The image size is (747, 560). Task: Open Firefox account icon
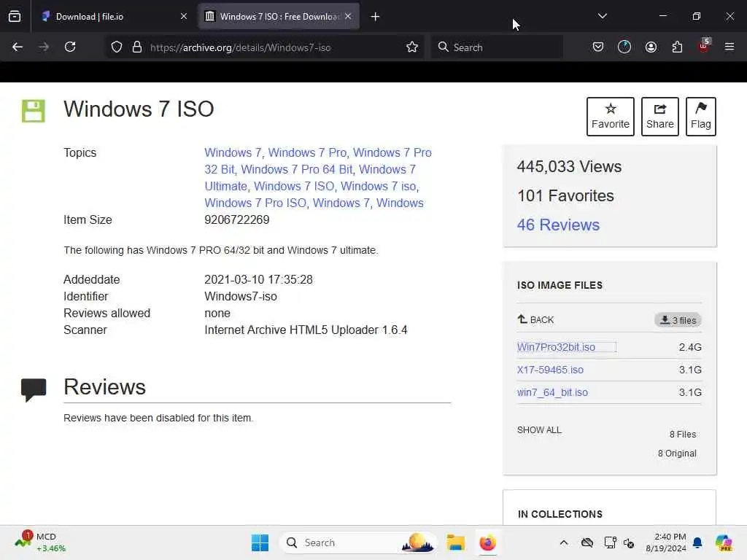coord(651,47)
